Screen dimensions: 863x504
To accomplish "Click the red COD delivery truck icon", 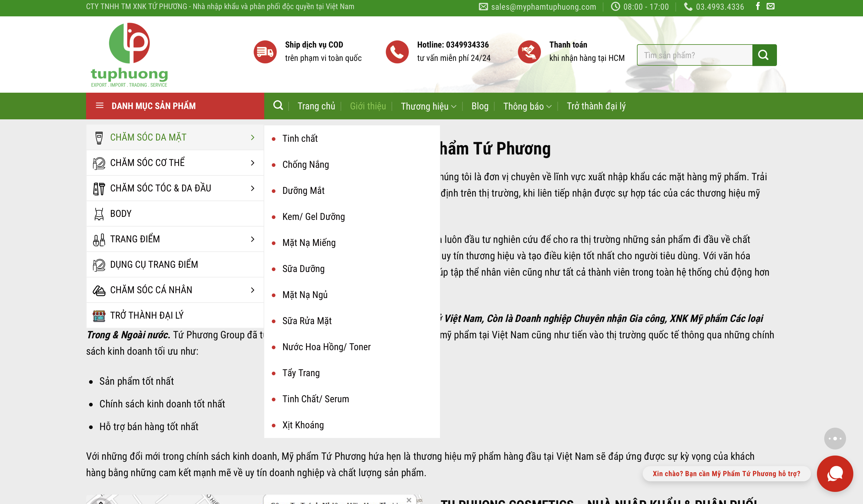I will pyautogui.click(x=265, y=52).
